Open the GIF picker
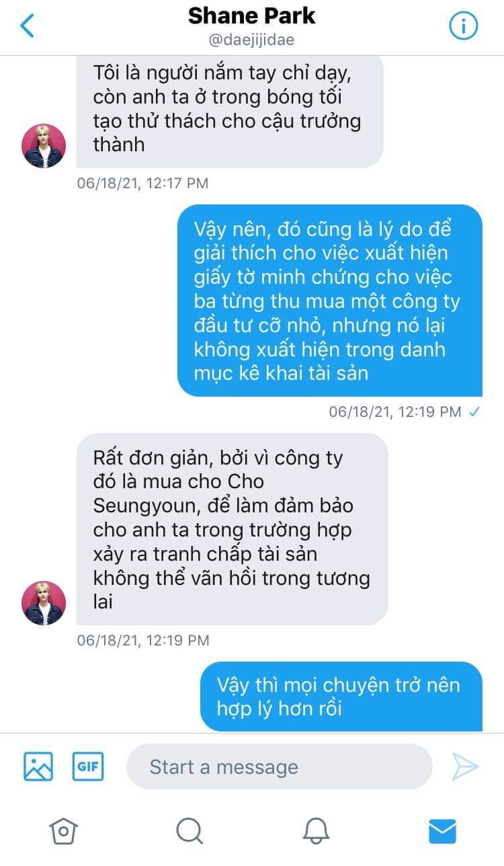 click(88, 766)
